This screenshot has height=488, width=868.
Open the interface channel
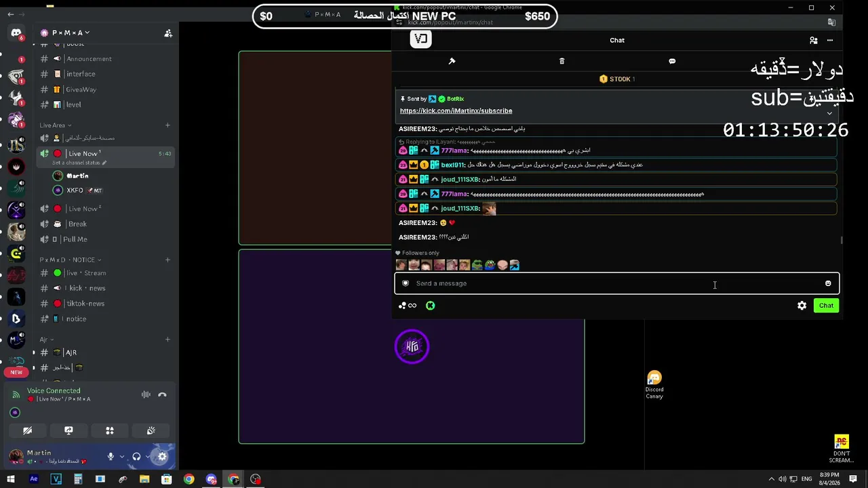click(x=105, y=74)
